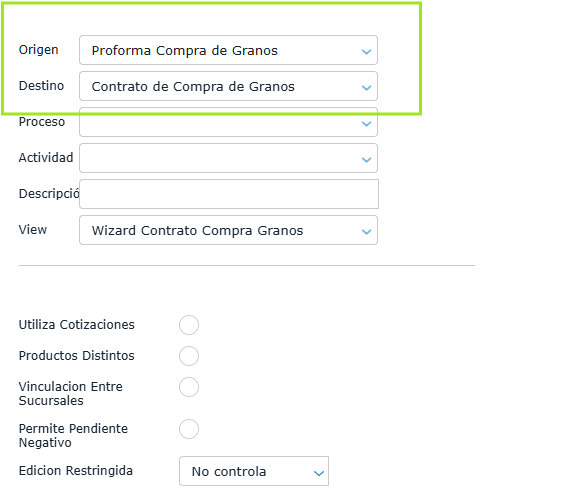The height and width of the screenshot is (500, 566).
Task: Click the Utiliza Cotizaciones label text
Action: pyautogui.click(x=77, y=325)
